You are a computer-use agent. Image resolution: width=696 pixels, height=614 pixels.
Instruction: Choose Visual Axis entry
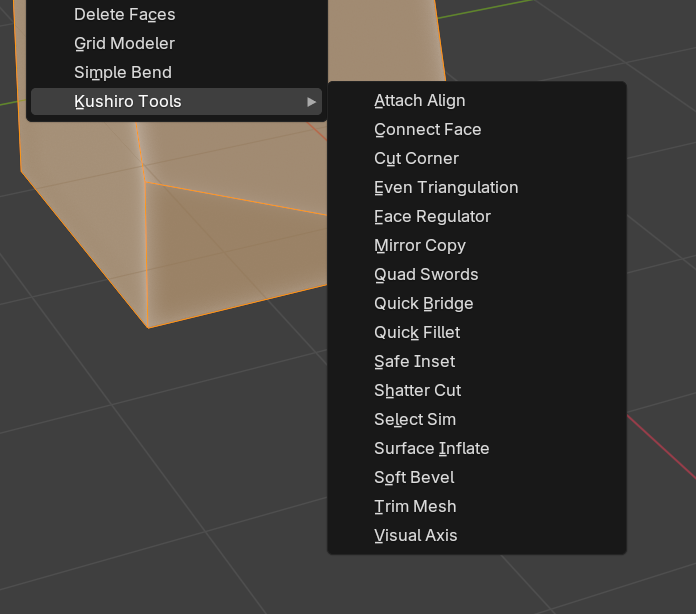[477, 536]
